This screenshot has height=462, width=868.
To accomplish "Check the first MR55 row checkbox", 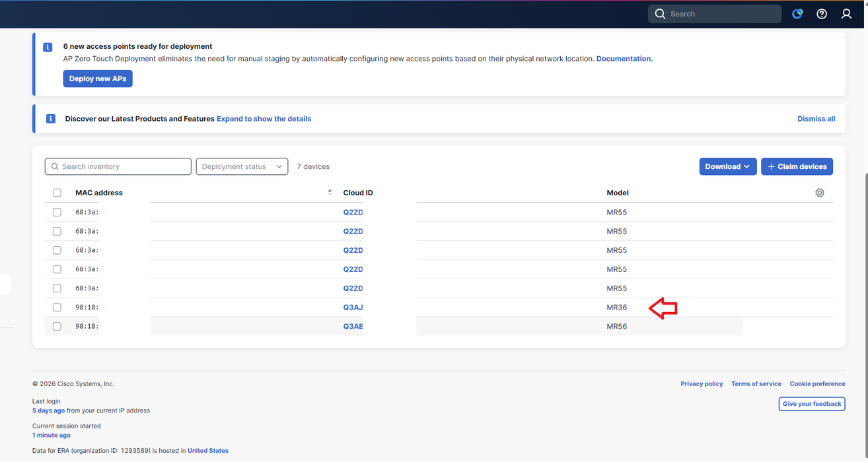I will point(57,213).
